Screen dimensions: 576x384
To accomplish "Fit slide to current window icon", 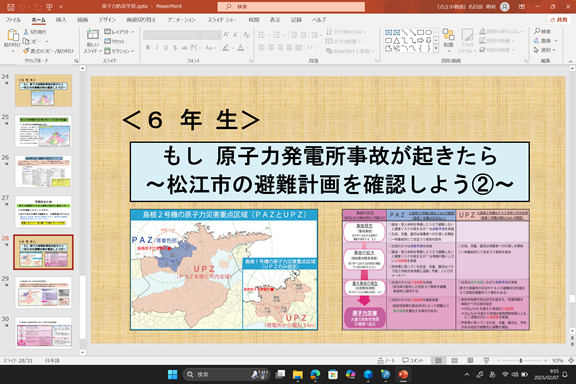I will (571, 360).
